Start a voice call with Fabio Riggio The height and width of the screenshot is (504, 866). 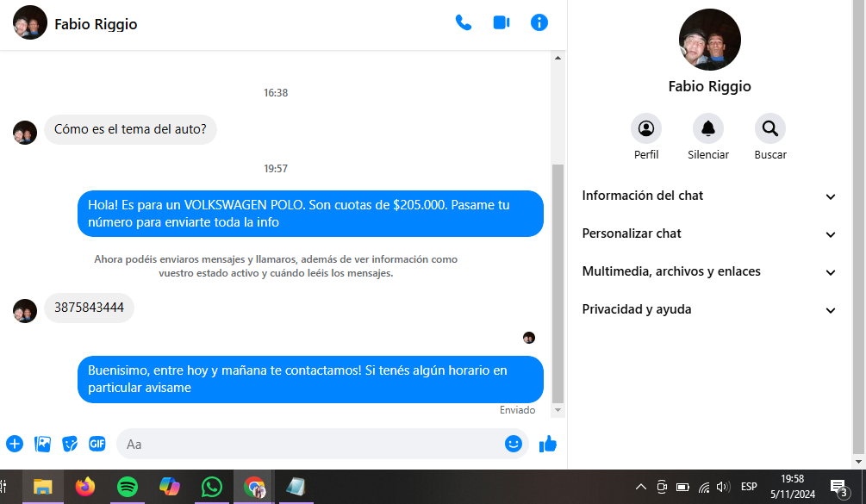tap(464, 23)
